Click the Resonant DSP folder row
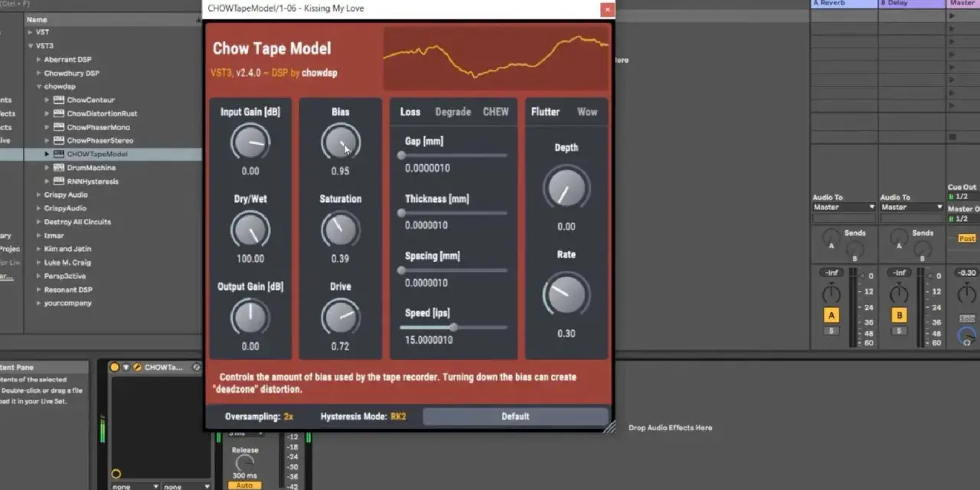This screenshot has height=490, width=980. 68,289
